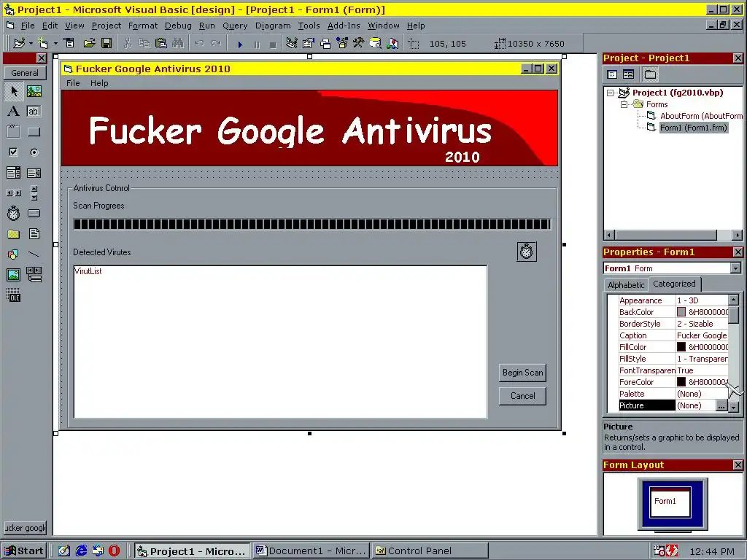Click the Picture property ellipsis button
The width and height of the screenshot is (747, 560).
(721, 405)
